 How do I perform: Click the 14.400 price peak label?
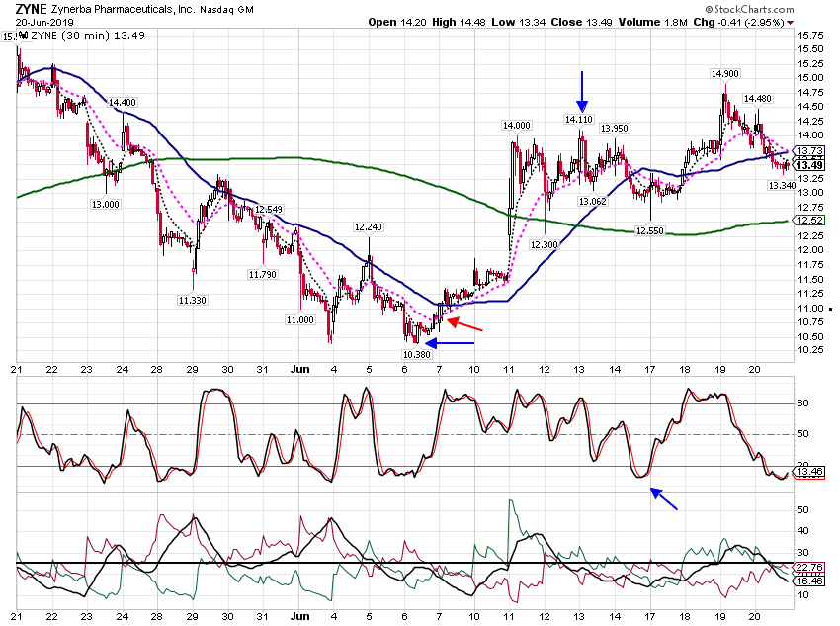pos(123,103)
